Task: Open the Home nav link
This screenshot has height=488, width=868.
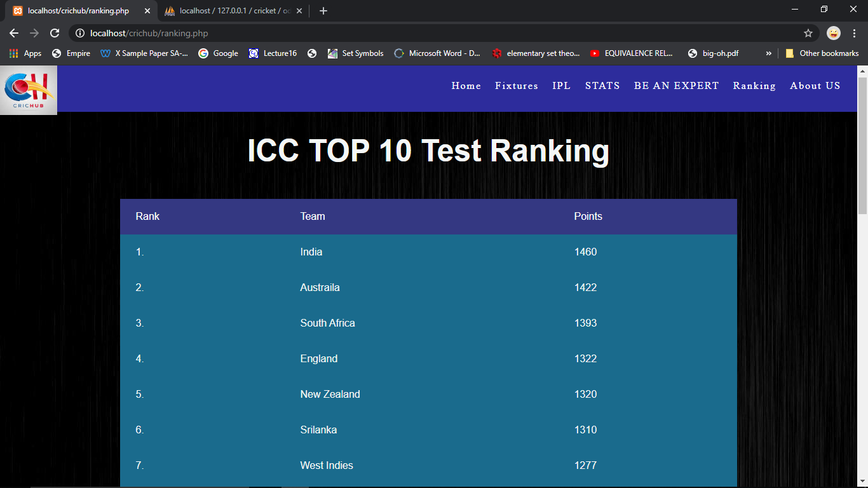Action: tap(466, 86)
